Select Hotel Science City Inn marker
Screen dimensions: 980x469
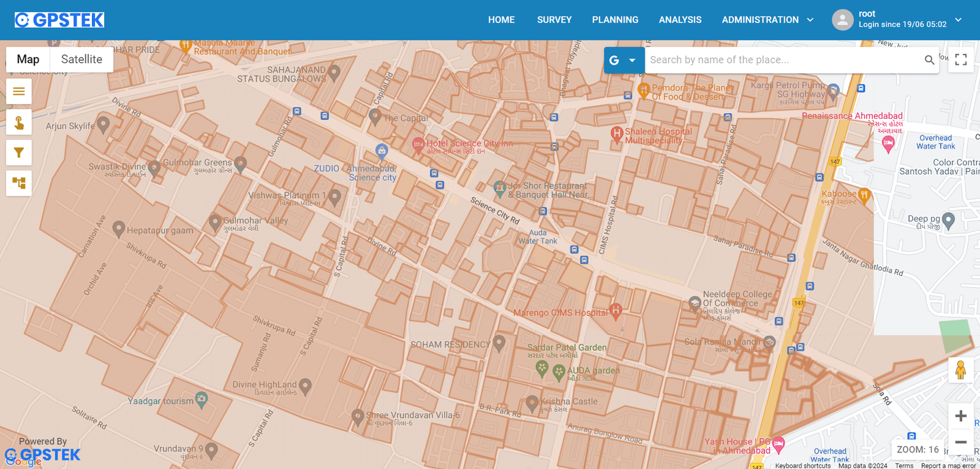pos(418,146)
